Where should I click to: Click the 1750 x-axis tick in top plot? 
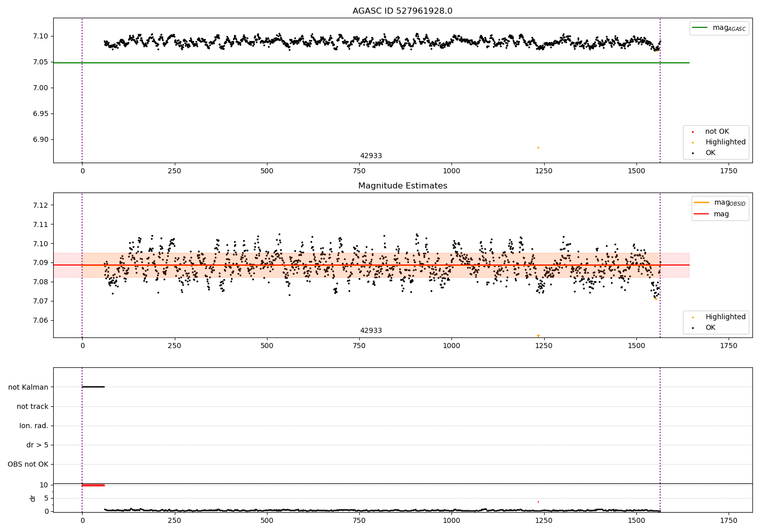coord(729,171)
